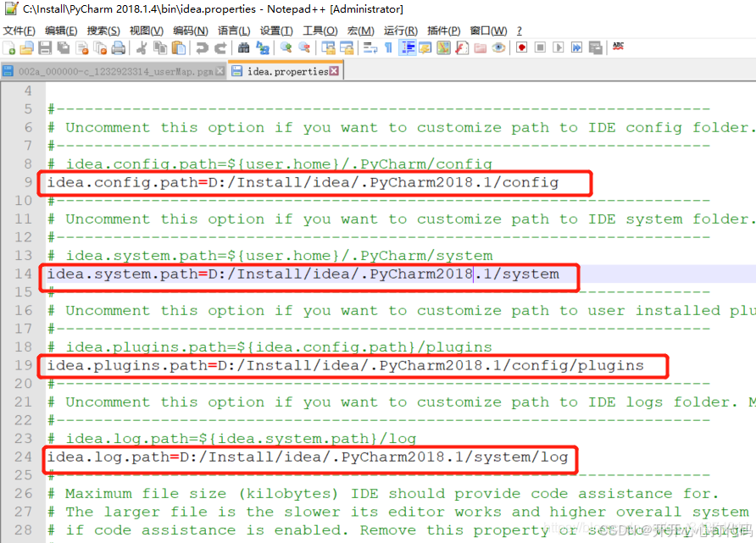The width and height of the screenshot is (756, 543).
Task: Click the New file toolbar icon
Action: pos(9,47)
